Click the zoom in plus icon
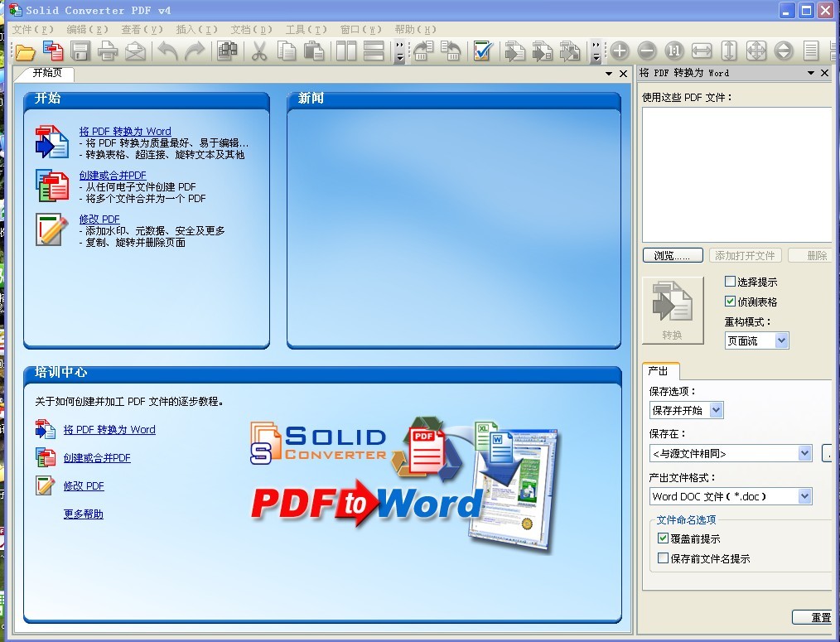 [620, 51]
